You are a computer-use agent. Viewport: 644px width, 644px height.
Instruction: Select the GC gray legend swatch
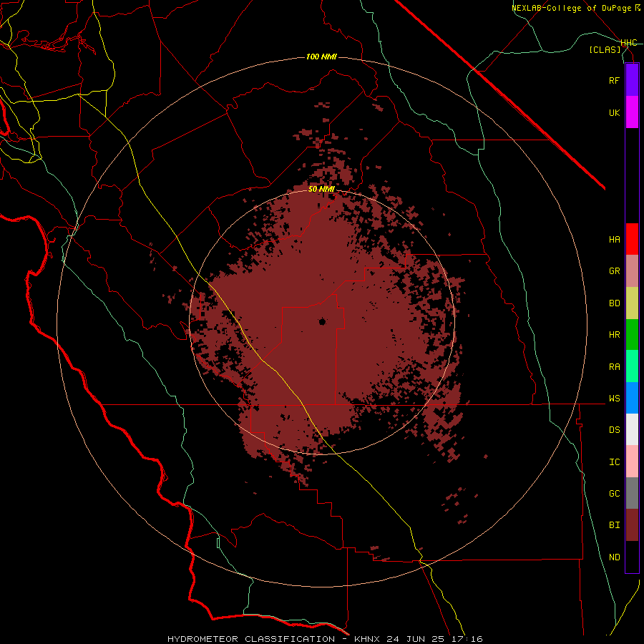click(632, 493)
